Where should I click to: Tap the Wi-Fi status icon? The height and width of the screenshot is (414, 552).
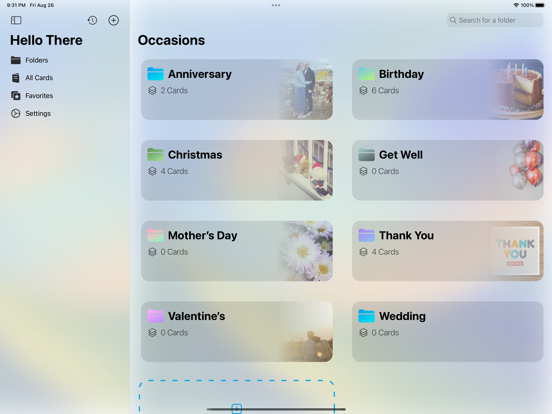516,5
